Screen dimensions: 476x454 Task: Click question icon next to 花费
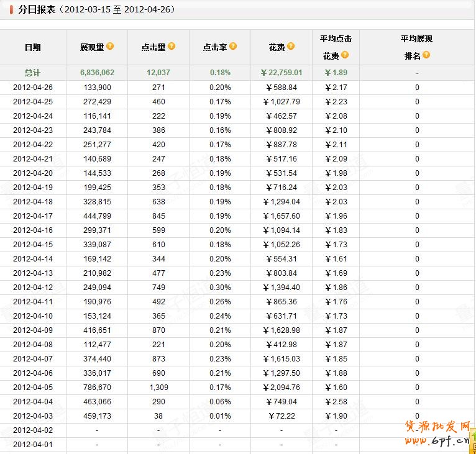pos(291,47)
